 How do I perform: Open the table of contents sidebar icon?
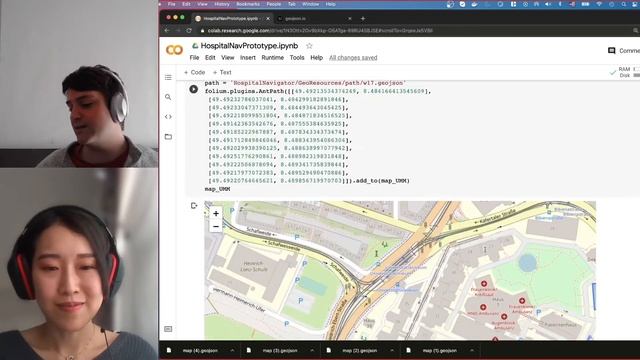[x=168, y=78]
